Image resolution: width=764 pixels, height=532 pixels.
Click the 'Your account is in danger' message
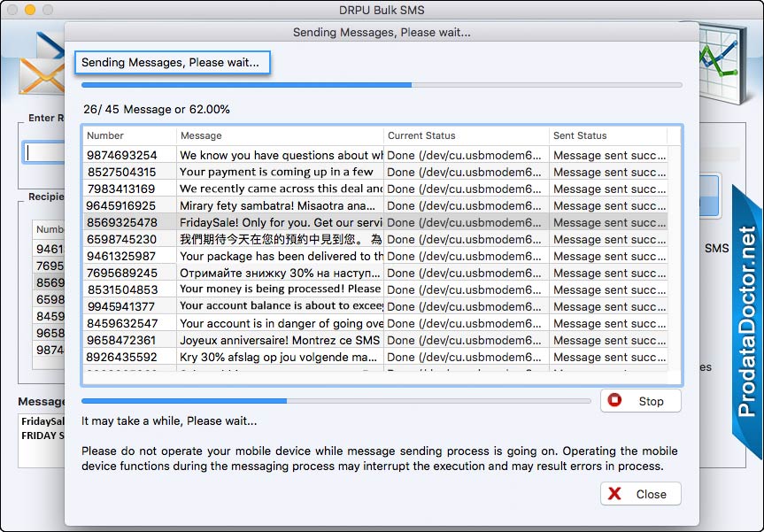[282, 323]
